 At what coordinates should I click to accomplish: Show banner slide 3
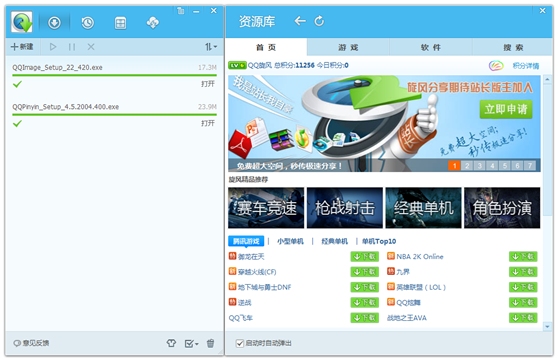pyautogui.click(x=479, y=165)
